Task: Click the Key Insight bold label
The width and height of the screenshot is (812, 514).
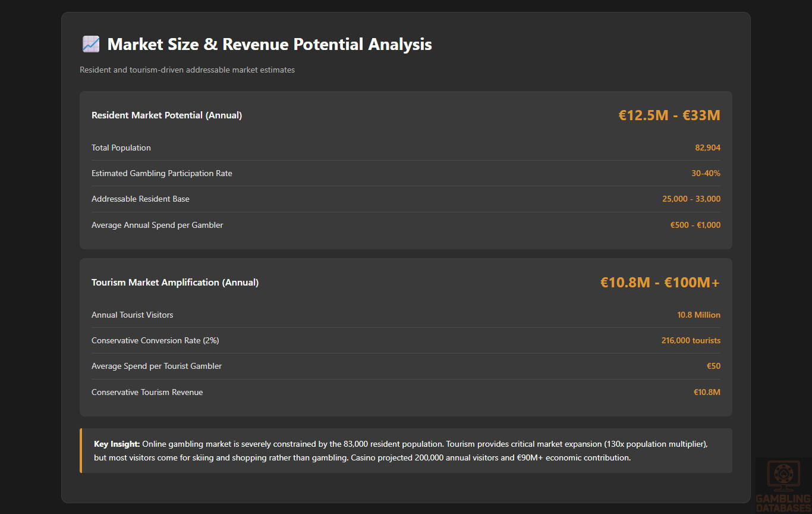Action: tap(117, 444)
